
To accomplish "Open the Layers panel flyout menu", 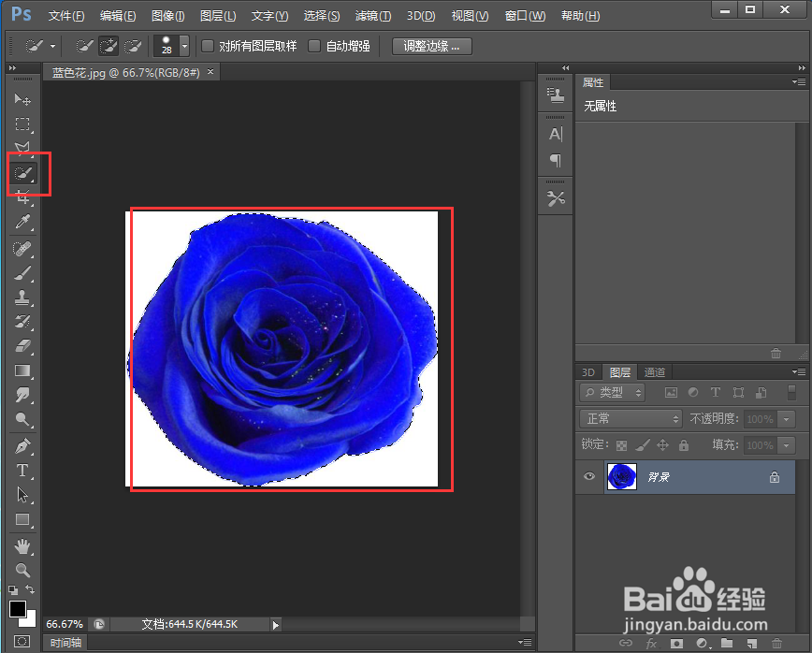I will point(799,371).
